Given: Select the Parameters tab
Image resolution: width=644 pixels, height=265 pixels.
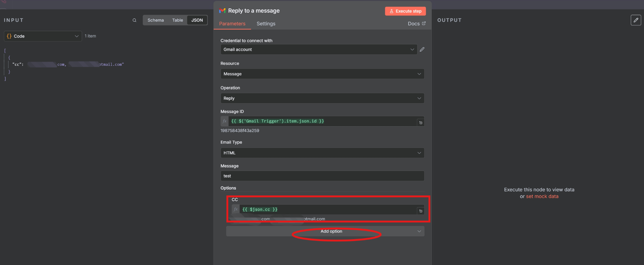Looking at the screenshot, I should pyautogui.click(x=232, y=24).
